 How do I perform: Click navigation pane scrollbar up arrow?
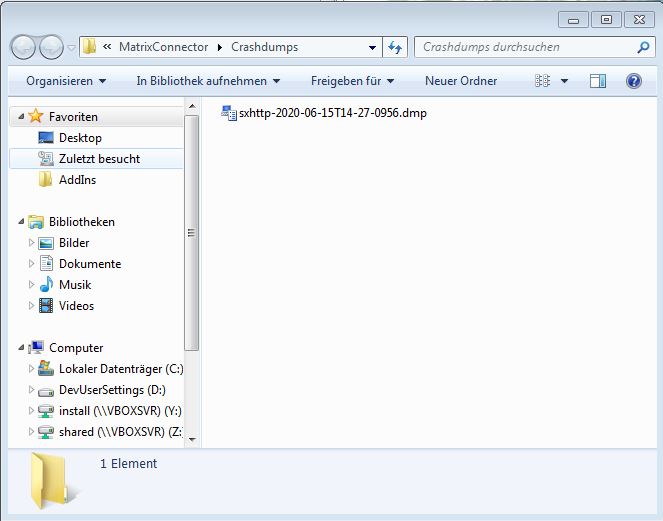pos(192,106)
